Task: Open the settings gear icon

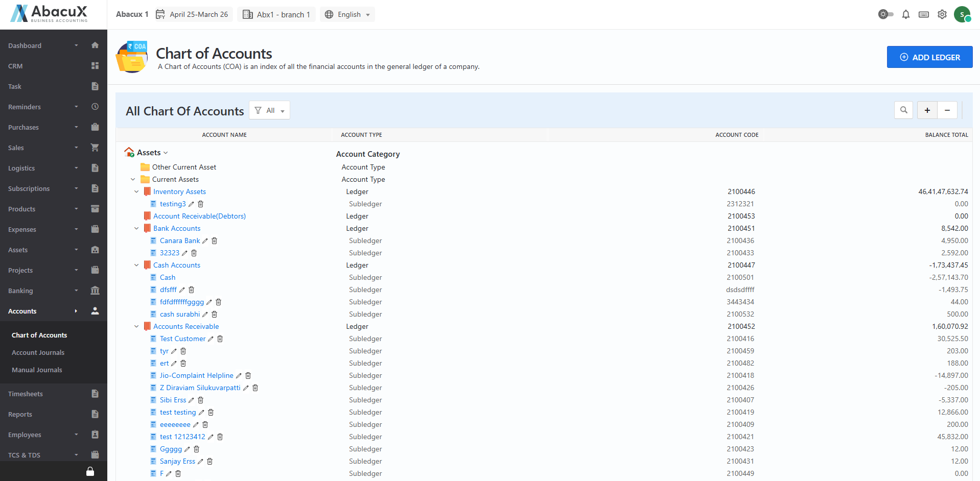Action: click(x=942, y=15)
